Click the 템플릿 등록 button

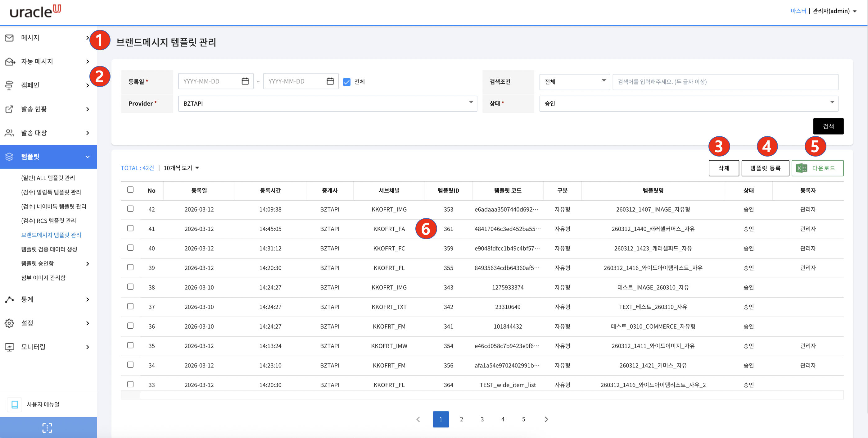(765, 168)
